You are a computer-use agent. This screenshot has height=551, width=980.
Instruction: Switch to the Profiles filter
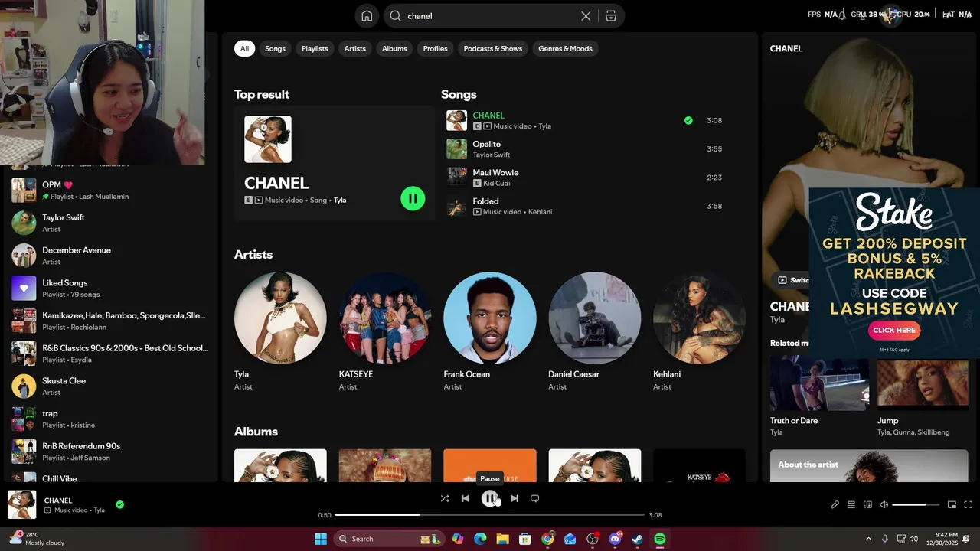[435, 48]
